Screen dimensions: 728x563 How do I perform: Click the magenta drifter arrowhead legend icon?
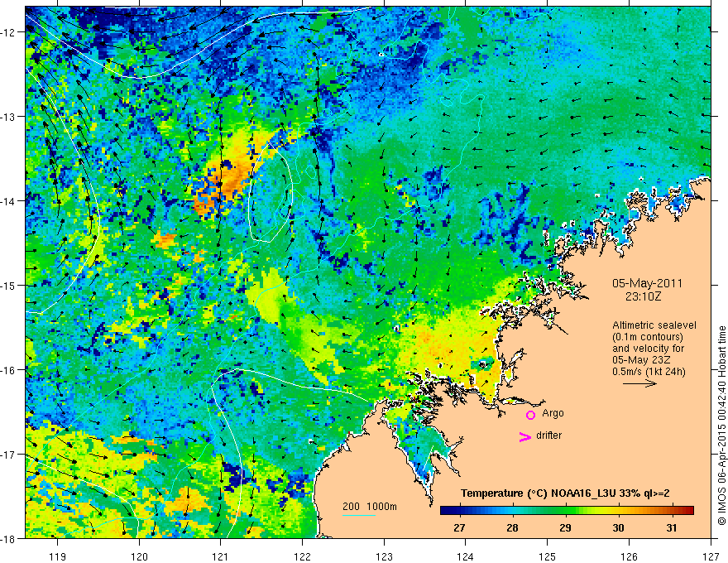pyautogui.click(x=525, y=436)
